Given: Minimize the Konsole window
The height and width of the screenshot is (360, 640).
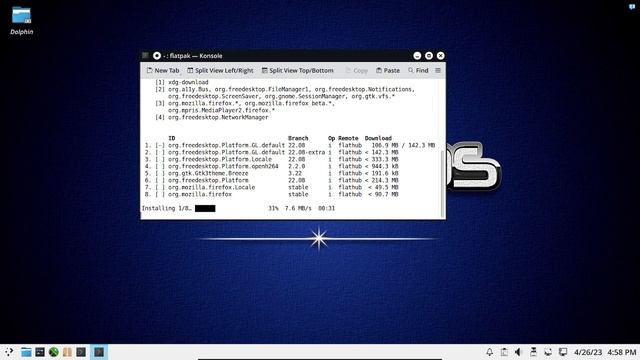Looking at the screenshot, I should tap(417, 56).
